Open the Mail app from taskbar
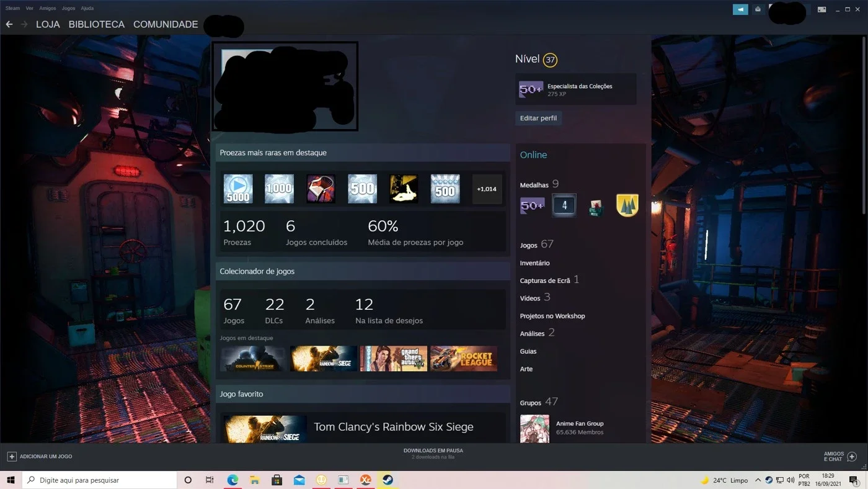The height and width of the screenshot is (489, 868). point(299,480)
